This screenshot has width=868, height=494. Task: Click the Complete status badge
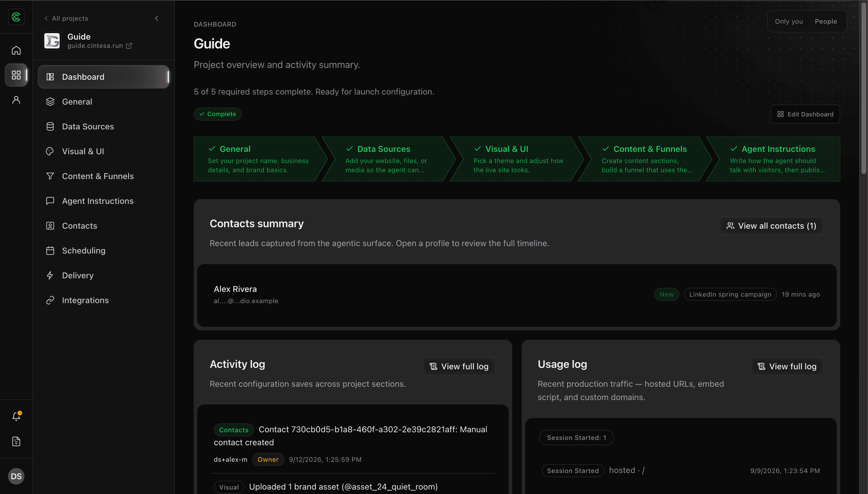[x=218, y=114]
